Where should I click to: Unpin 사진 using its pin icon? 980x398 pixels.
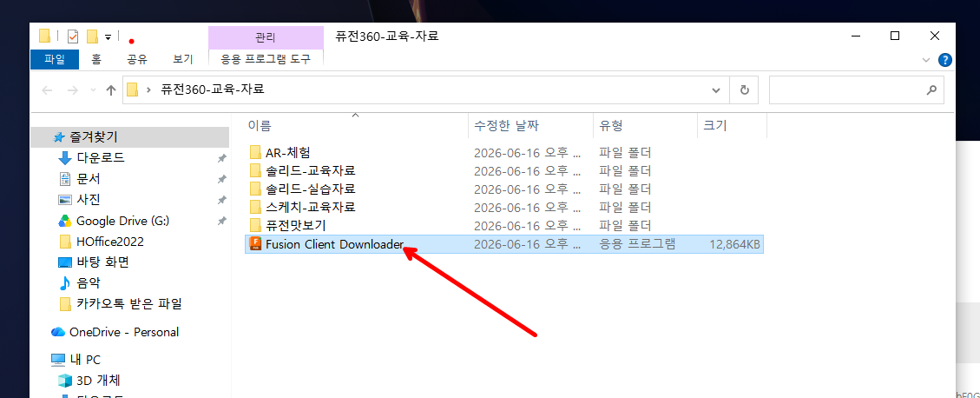pyautogui.click(x=221, y=200)
